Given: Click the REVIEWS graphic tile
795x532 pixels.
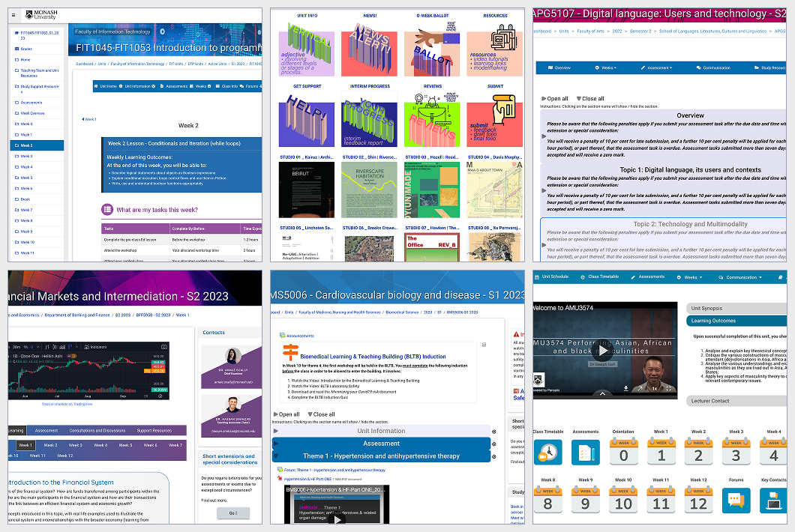Looking at the screenshot, I should [x=433, y=119].
